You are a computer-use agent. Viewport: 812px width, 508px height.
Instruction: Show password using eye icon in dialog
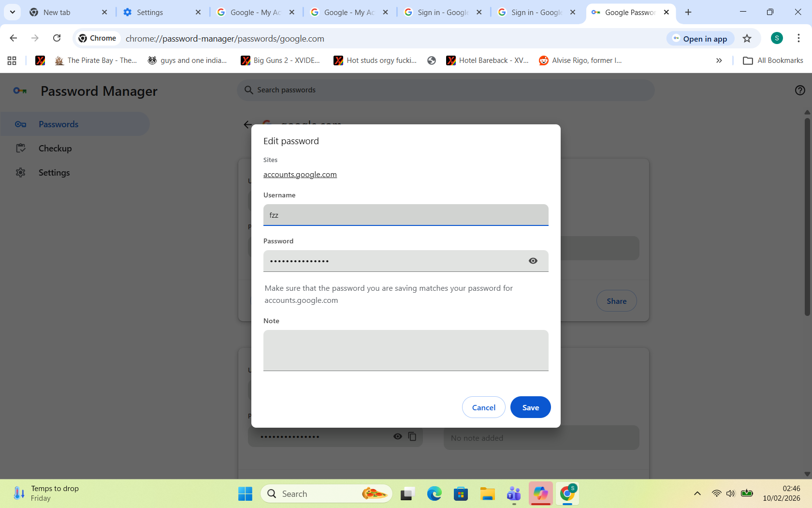pyautogui.click(x=533, y=261)
